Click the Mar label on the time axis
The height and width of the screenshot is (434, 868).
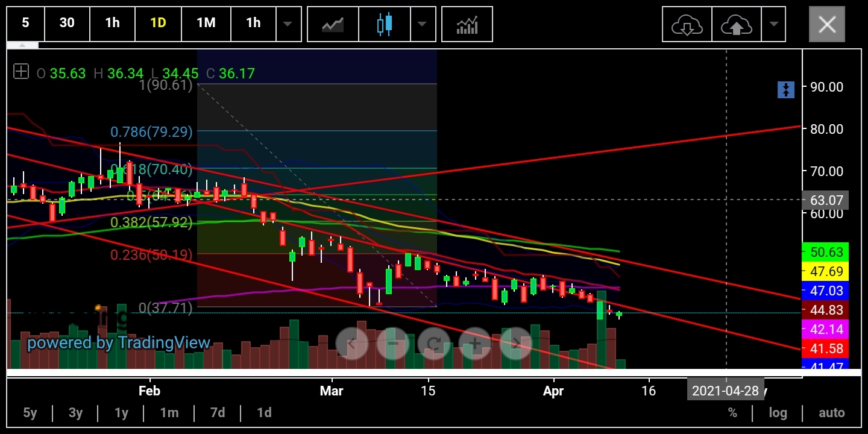(332, 391)
